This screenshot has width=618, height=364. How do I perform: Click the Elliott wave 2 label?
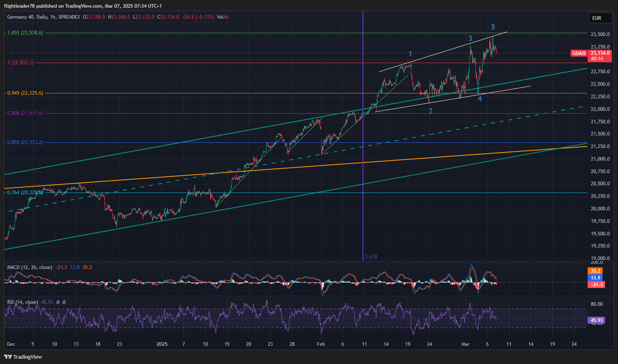click(430, 111)
